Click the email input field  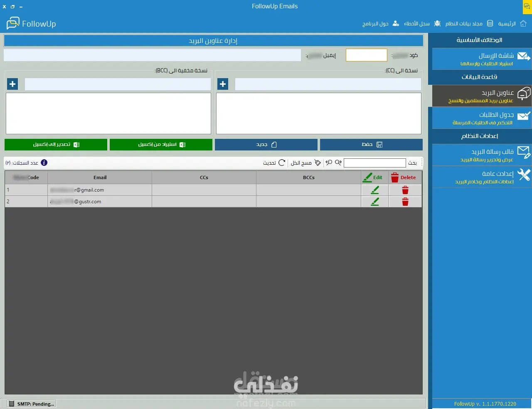pos(152,55)
